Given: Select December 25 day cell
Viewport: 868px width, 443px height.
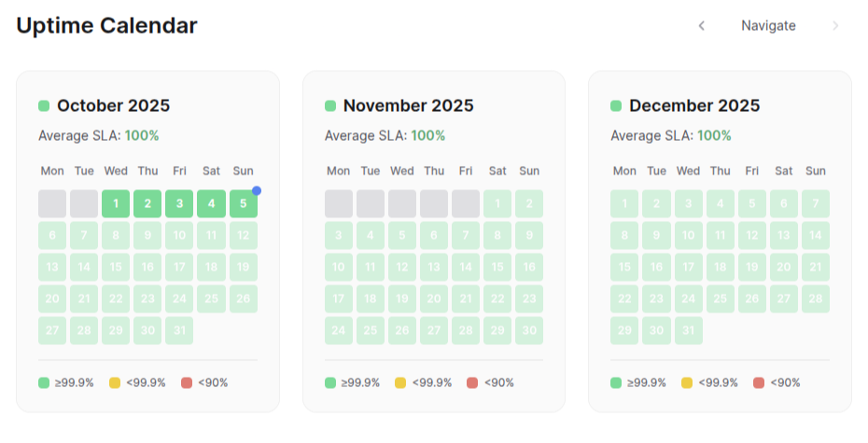Looking at the screenshot, I should click(720, 298).
